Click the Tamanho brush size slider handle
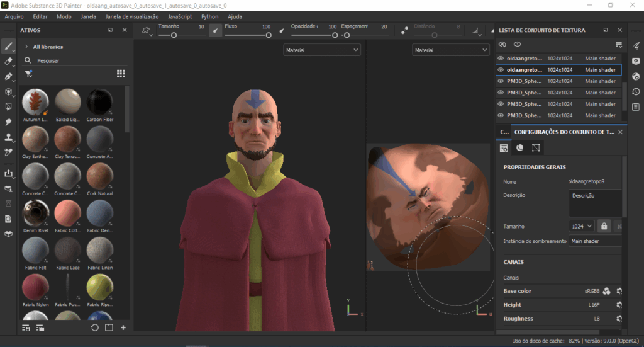 click(174, 35)
